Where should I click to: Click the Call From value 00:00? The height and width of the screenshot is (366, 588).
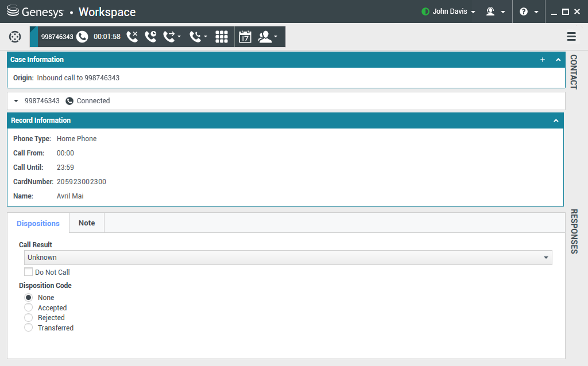tap(65, 153)
